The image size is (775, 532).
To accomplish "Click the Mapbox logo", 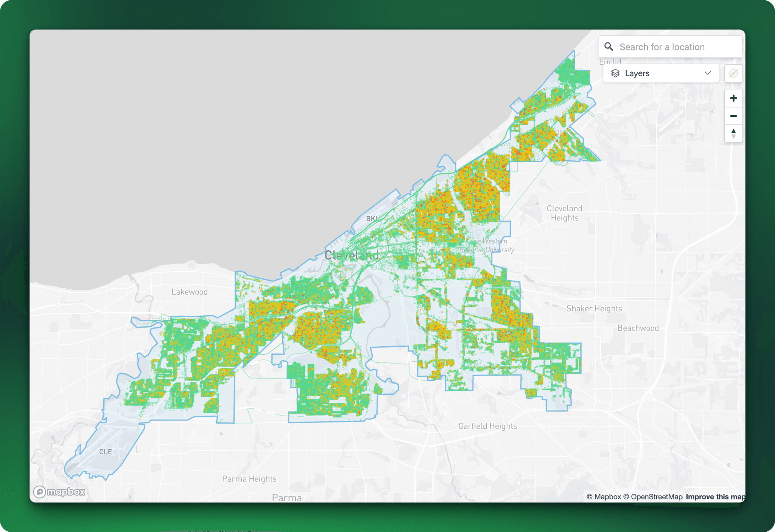I will click(x=59, y=492).
